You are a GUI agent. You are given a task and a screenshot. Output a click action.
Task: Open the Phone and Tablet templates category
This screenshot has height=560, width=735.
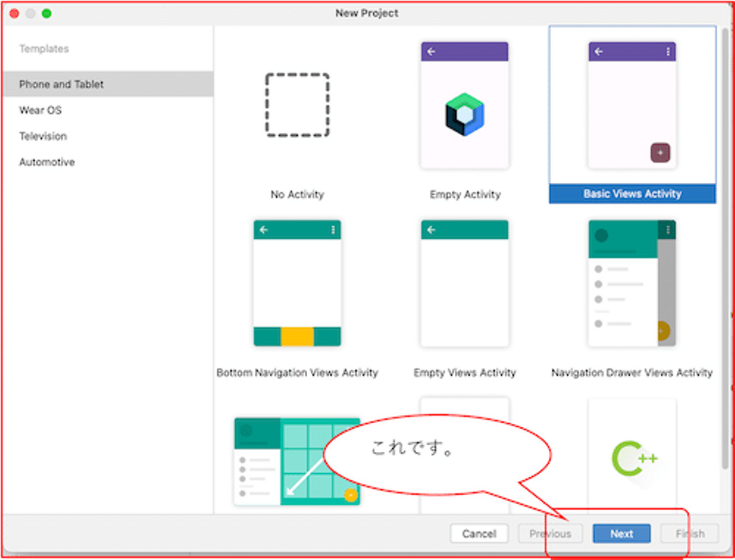pyautogui.click(x=108, y=84)
